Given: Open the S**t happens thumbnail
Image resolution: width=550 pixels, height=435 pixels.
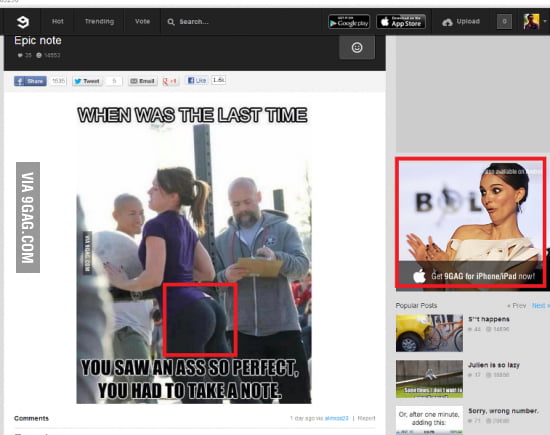Looking at the screenshot, I should 429,333.
